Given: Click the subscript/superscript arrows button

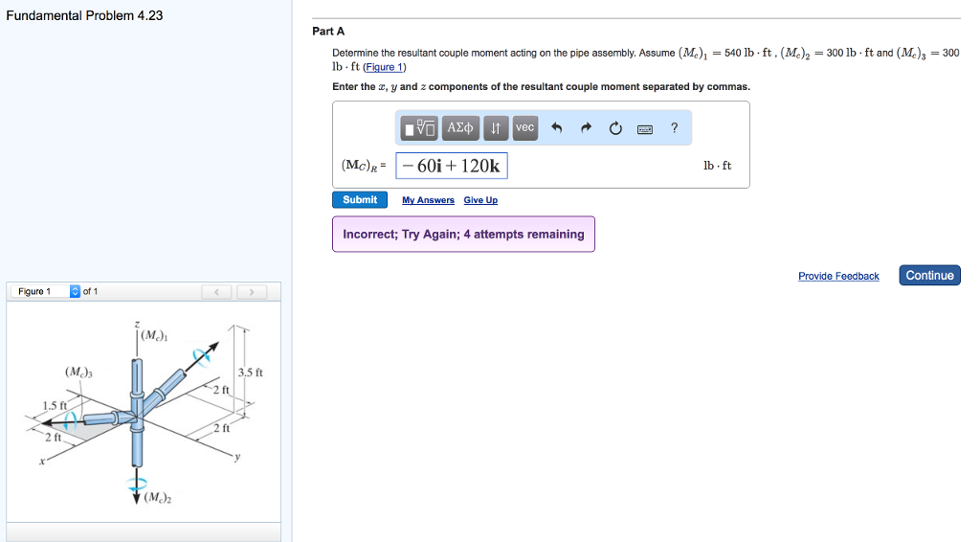Looking at the screenshot, I should (496, 128).
